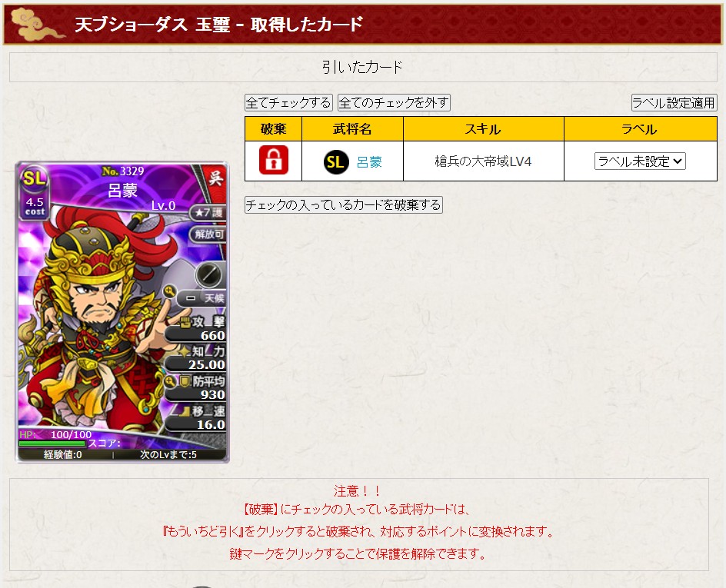Click the round spear weapon icon on card
The width and height of the screenshot is (726, 588).
click(210, 275)
